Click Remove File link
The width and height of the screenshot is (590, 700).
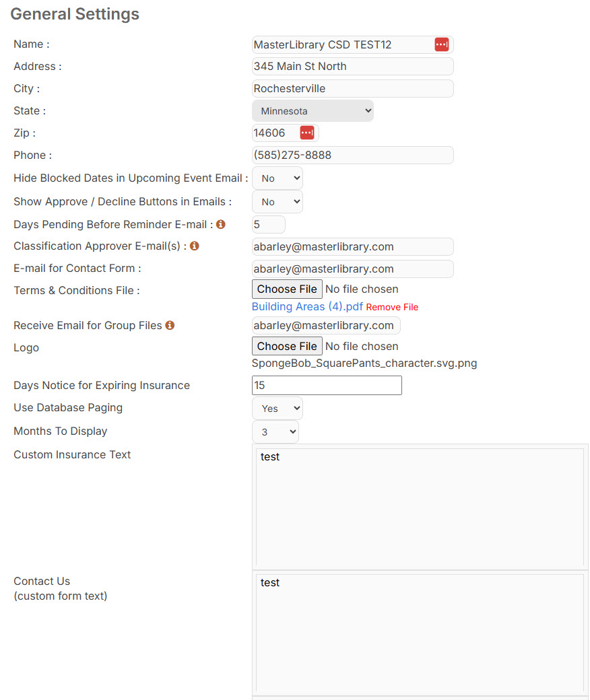click(392, 307)
